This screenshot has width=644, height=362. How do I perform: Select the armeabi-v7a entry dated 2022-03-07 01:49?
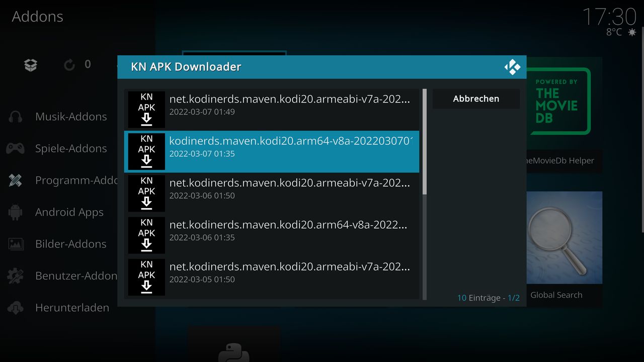click(272, 110)
